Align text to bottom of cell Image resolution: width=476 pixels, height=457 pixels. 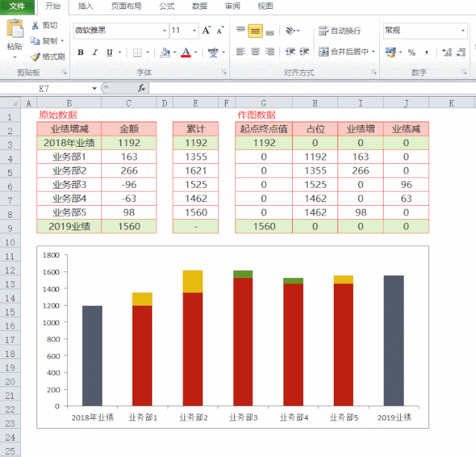pyautogui.click(x=270, y=31)
